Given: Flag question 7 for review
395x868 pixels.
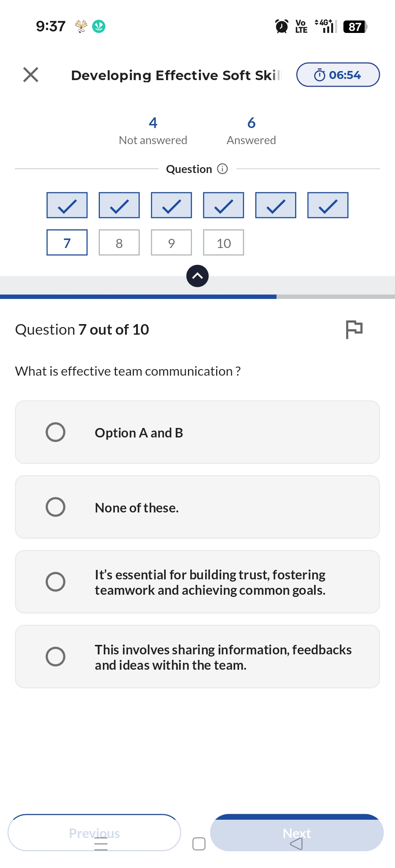Looking at the screenshot, I should pos(354,329).
